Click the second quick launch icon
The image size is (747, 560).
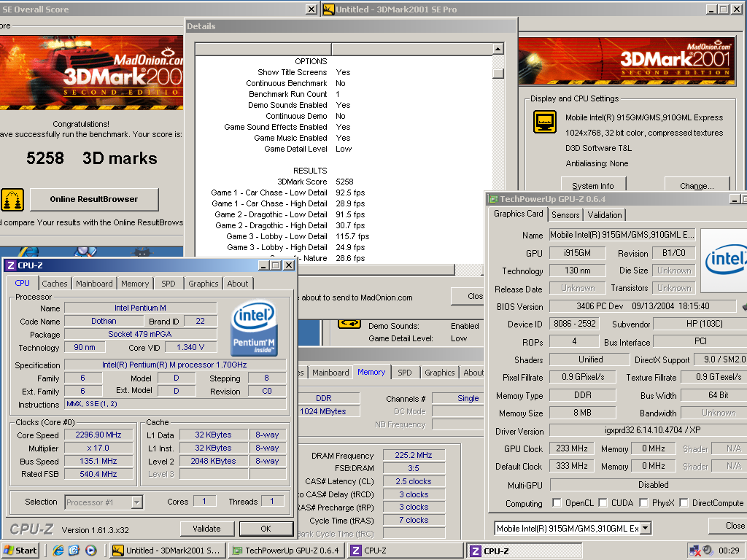(x=74, y=551)
